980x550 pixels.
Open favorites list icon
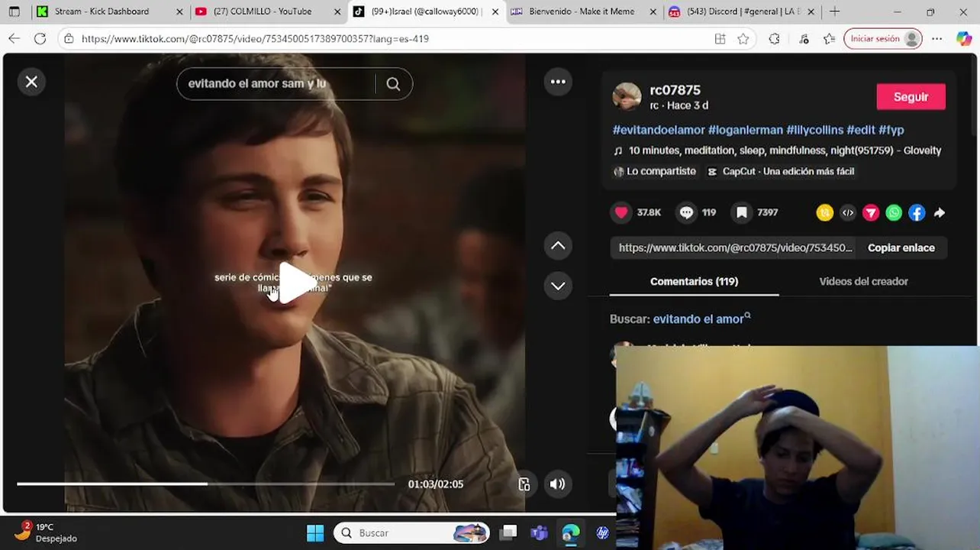click(x=829, y=38)
